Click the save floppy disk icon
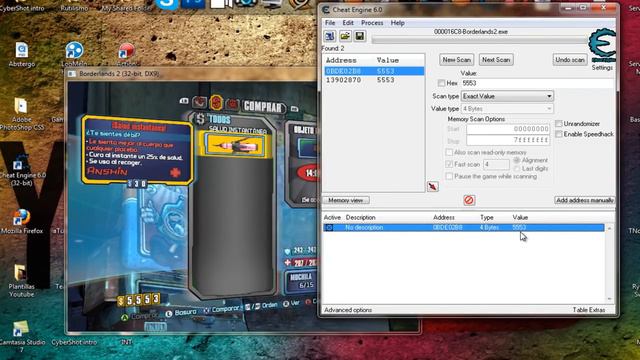Viewport: 640px width, 360px height. [360, 36]
